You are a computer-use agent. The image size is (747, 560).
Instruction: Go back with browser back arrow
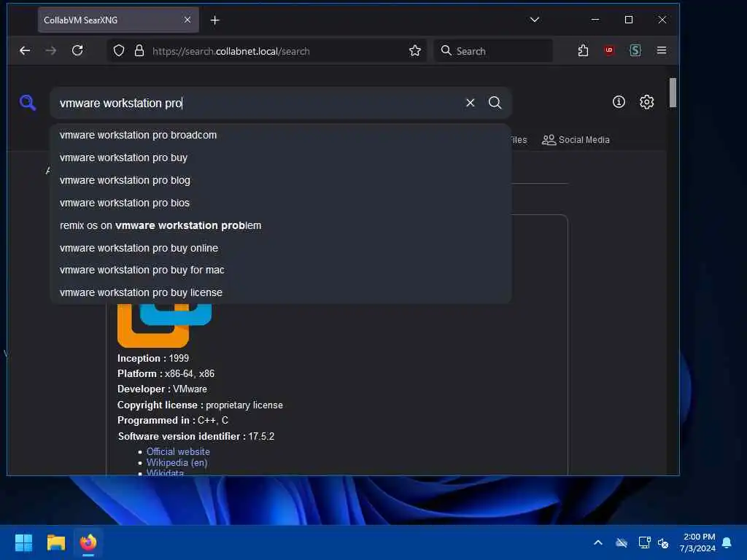25,50
